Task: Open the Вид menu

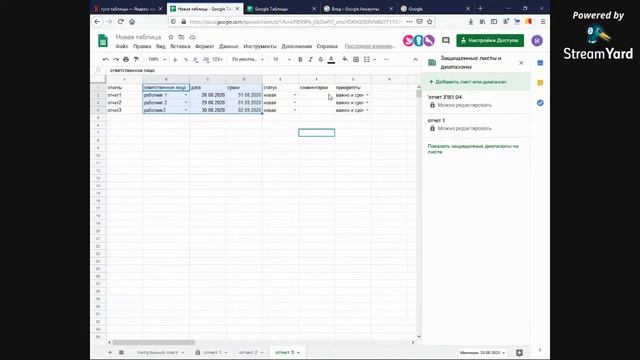Action: pos(161,47)
